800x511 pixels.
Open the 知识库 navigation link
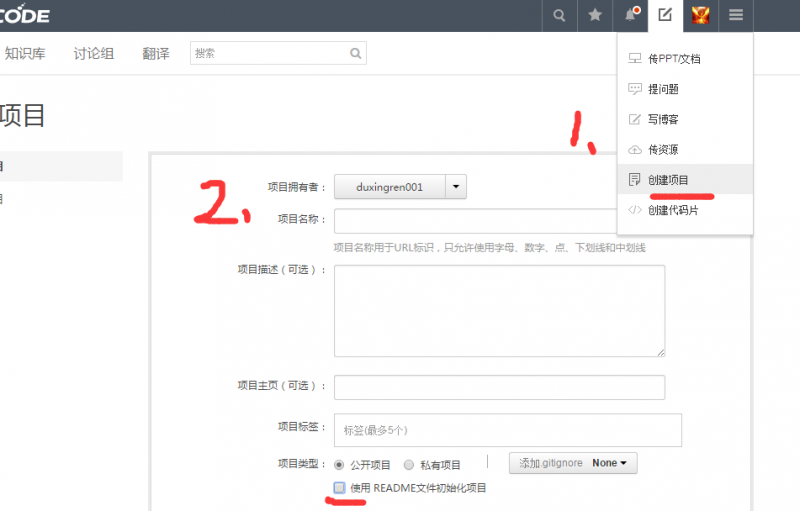[x=25, y=54]
